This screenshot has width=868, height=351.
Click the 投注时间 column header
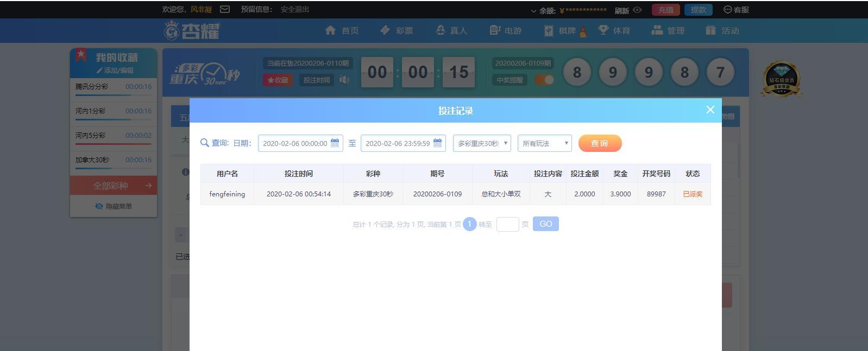pos(298,174)
